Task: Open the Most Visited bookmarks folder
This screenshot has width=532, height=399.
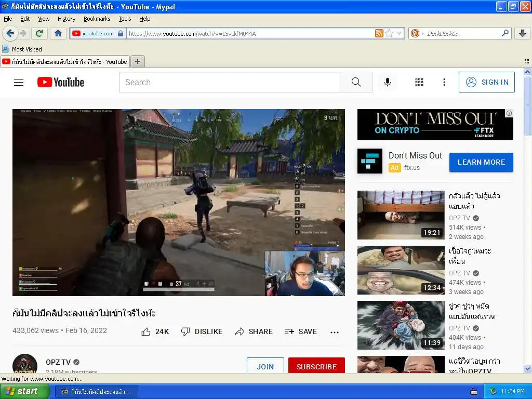Action: point(22,49)
